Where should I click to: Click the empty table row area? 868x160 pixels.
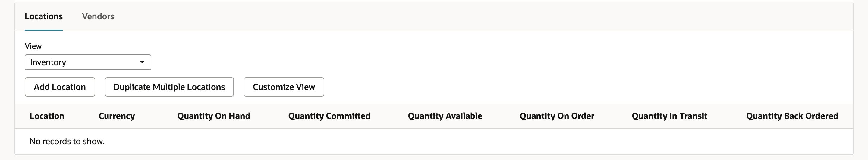click(434, 141)
